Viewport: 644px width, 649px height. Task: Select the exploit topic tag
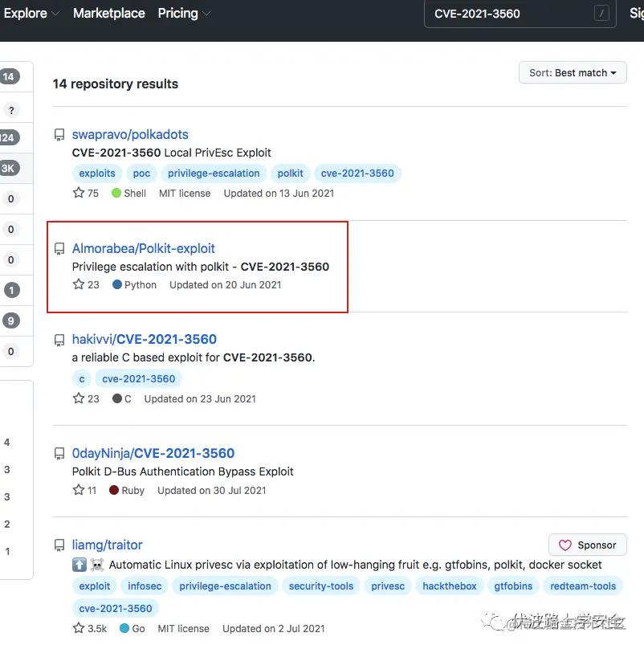tap(95, 586)
